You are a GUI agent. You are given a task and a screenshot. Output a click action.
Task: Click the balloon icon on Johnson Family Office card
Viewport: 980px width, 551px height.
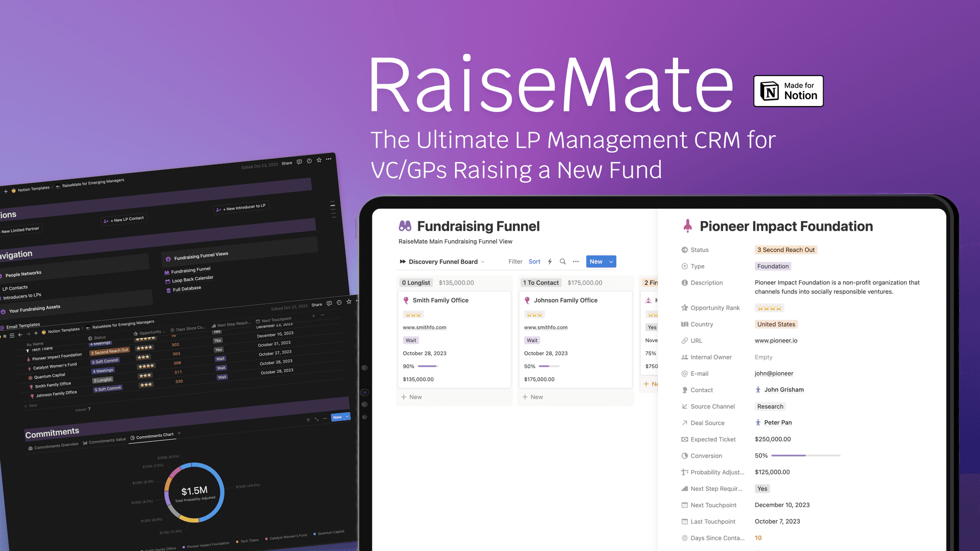click(x=527, y=300)
